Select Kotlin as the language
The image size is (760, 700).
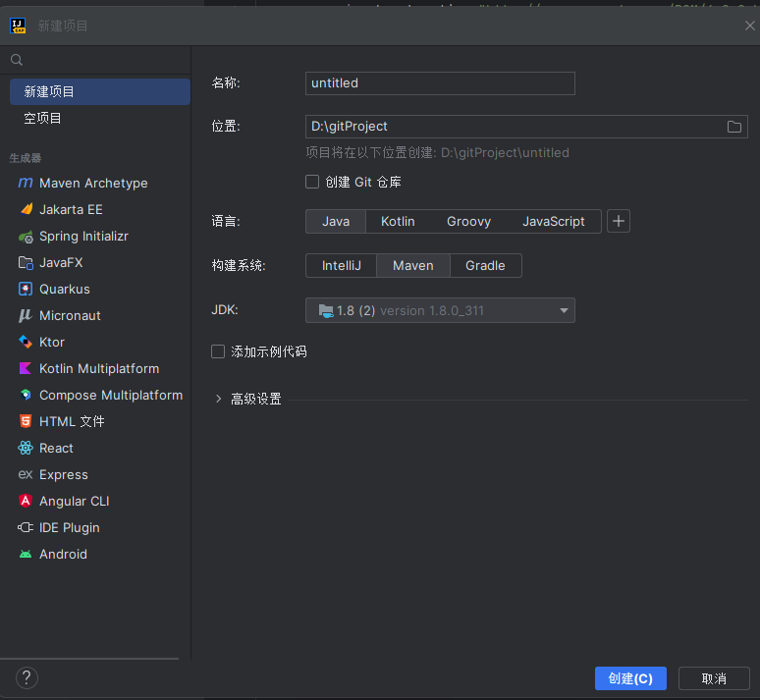click(398, 222)
